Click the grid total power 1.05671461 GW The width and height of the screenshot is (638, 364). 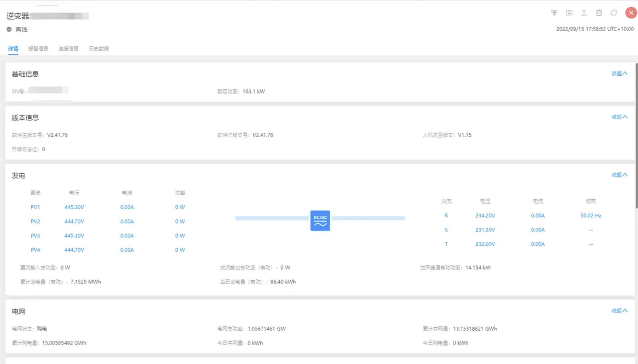[x=267, y=329]
